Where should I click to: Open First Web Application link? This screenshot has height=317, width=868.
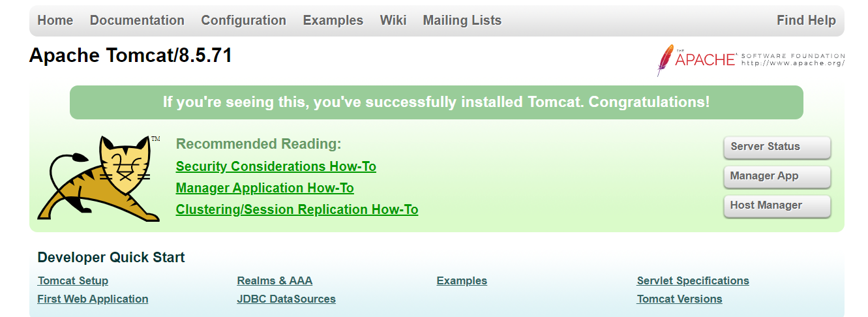(x=93, y=299)
